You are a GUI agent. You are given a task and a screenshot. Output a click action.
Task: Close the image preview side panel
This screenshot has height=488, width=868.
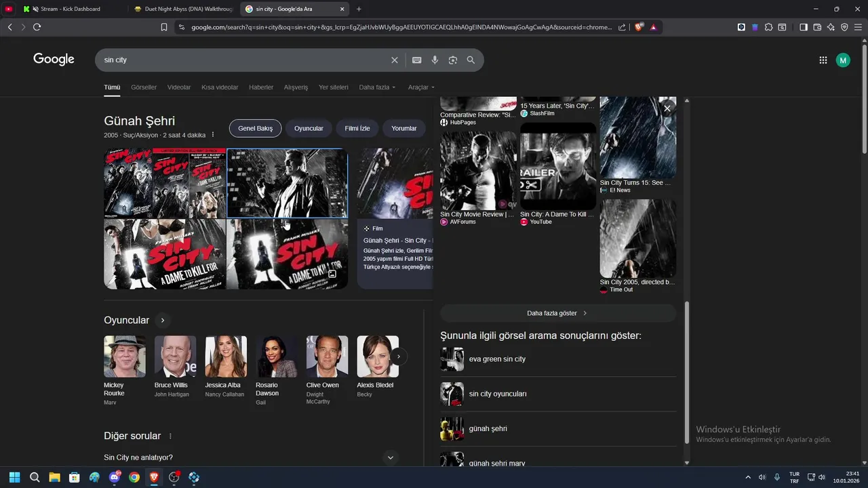(667, 108)
